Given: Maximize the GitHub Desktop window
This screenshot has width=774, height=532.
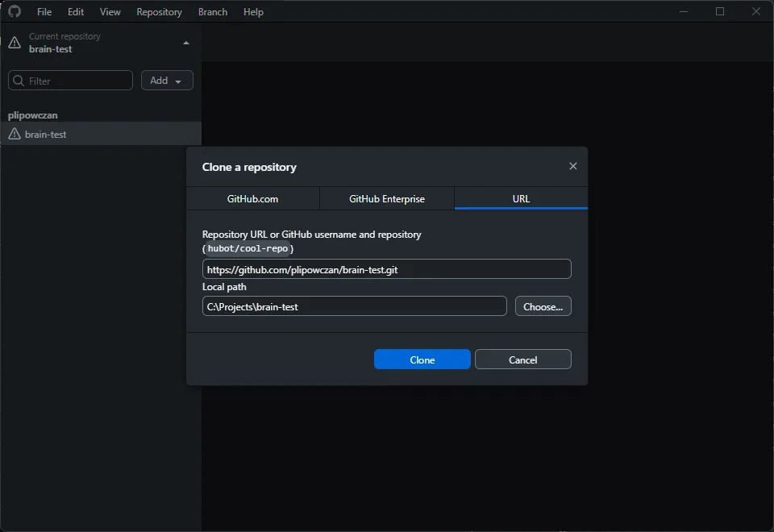Looking at the screenshot, I should [720, 11].
